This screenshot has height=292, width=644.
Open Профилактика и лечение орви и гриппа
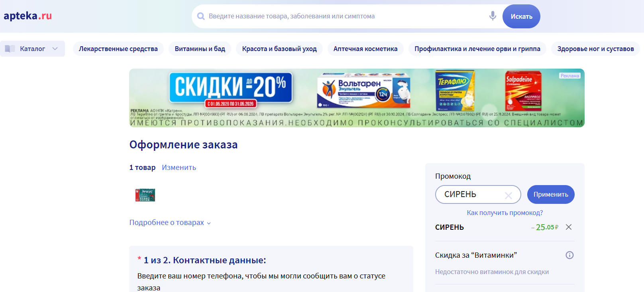point(477,49)
